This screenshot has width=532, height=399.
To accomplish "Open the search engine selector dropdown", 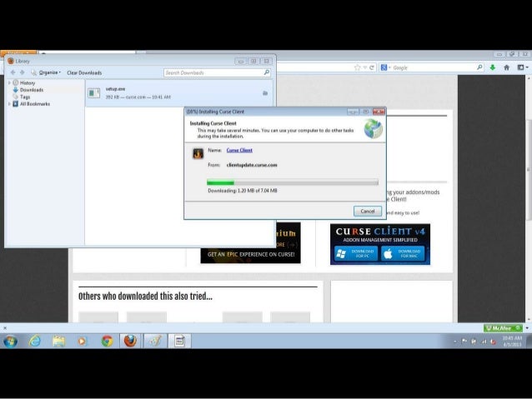I will 386,67.
